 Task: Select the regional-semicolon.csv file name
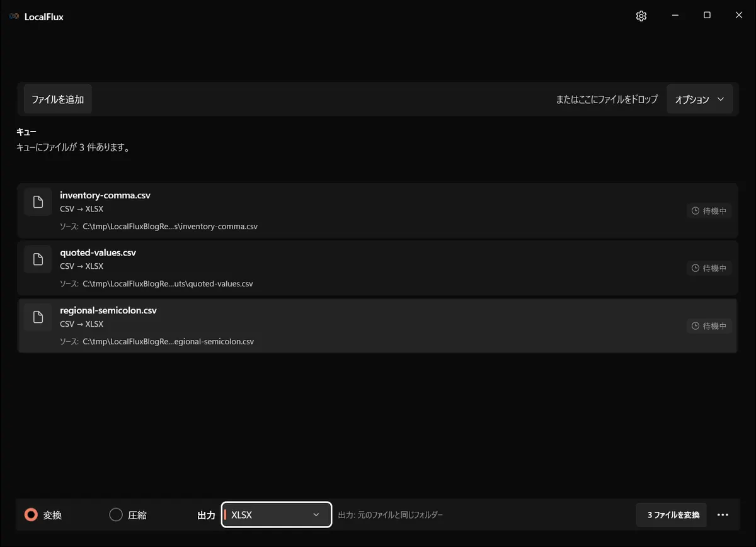tap(108, 310)
